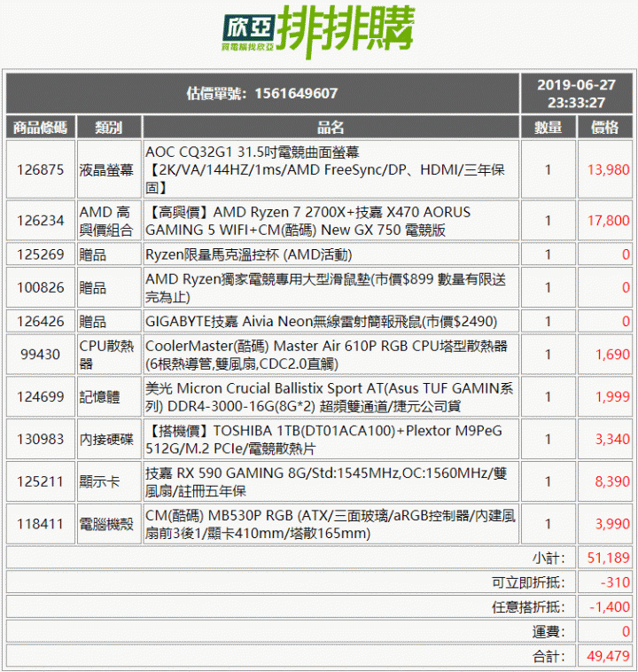Click the 價格 column header
The height and width of the screenshot is (672, 638).
point(604,128)
